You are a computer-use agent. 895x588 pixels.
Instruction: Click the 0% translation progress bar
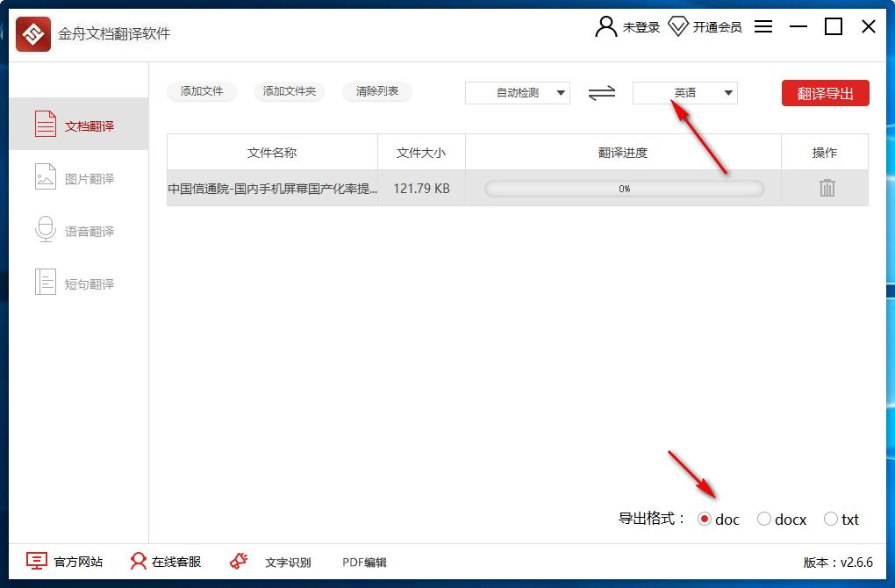[x=624, y=189]
